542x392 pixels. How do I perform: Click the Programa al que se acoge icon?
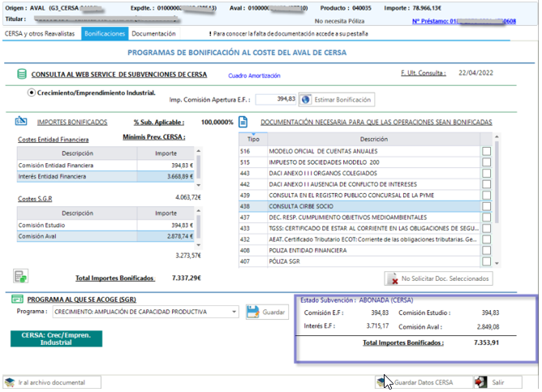point(16,299)
